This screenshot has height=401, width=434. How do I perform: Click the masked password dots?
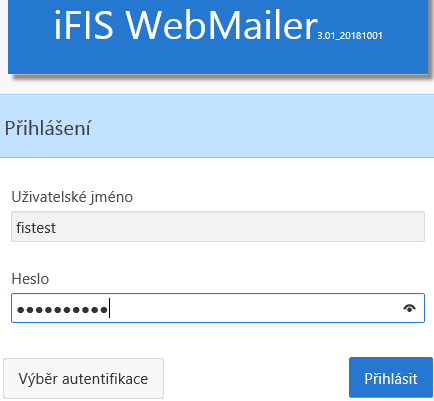coord(62,310)
